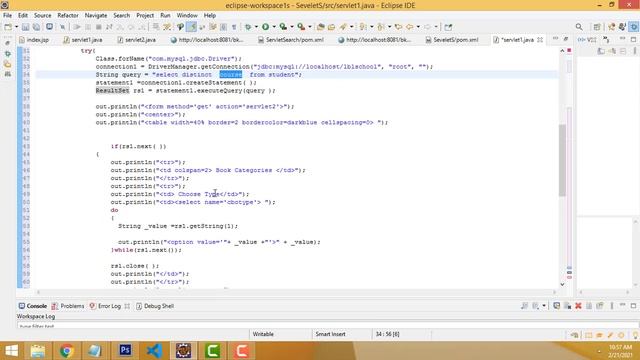
Task: Select the Error Log view tab
Action: pos(105,306)
